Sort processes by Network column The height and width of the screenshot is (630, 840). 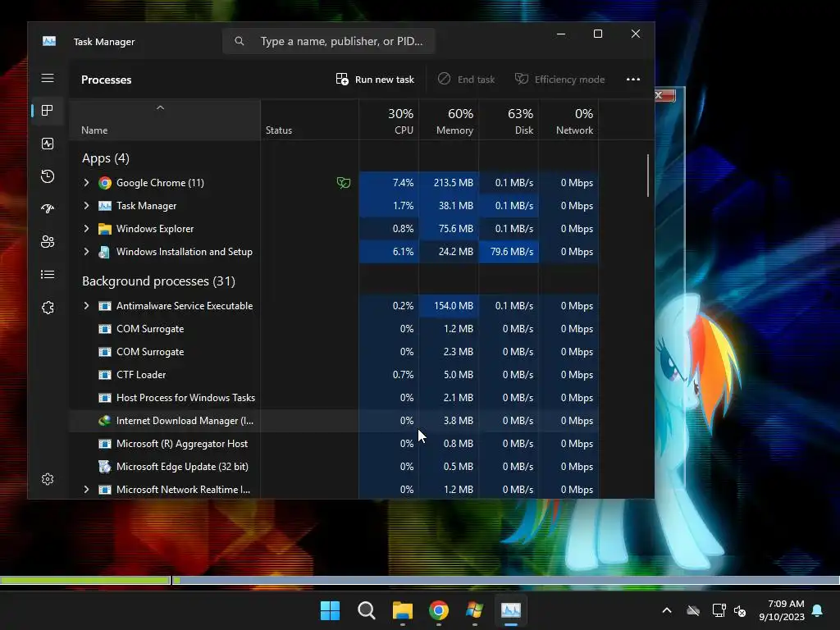tap(569, 121)
